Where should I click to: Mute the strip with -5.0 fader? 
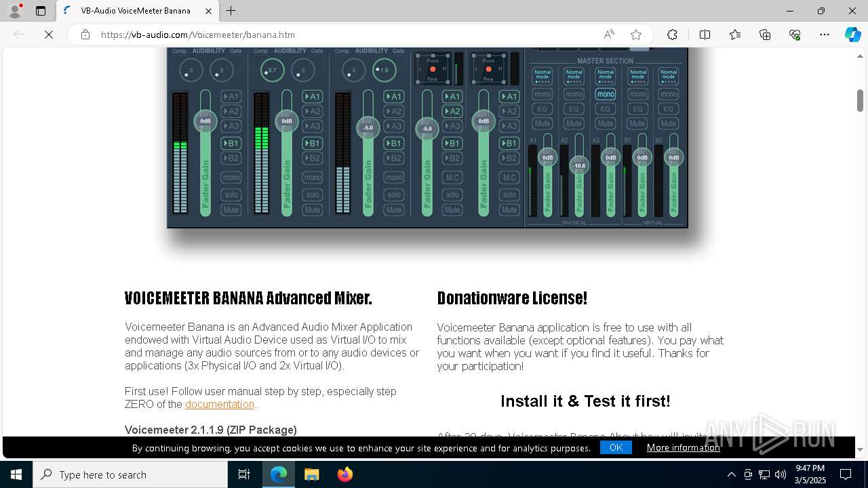pyautogui.click(x=394, y=210)
